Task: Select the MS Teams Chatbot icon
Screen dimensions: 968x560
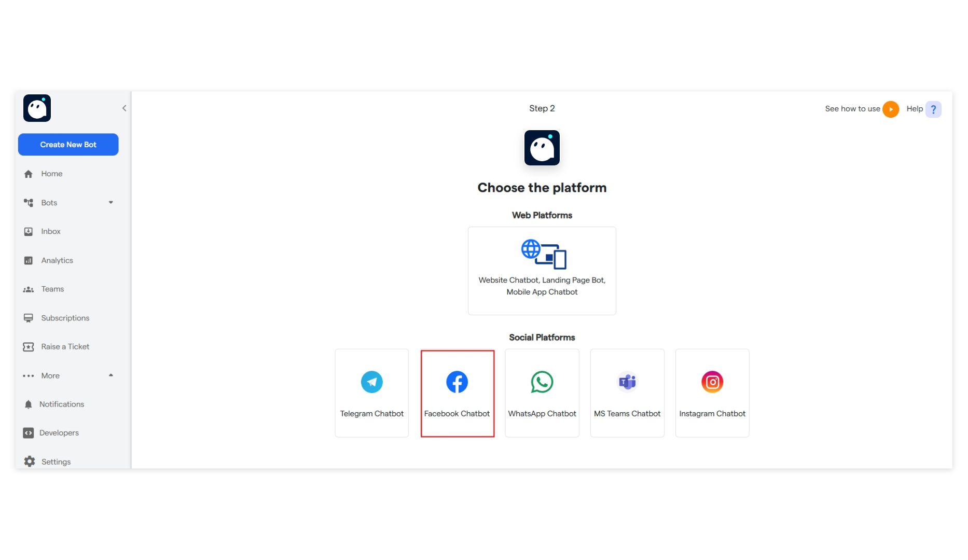Action: point(627,382)
